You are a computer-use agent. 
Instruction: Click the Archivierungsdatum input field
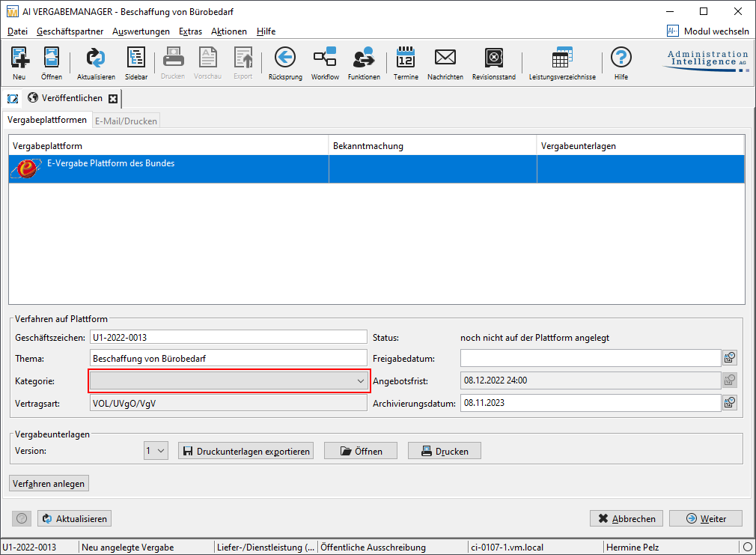pos(591,402)
